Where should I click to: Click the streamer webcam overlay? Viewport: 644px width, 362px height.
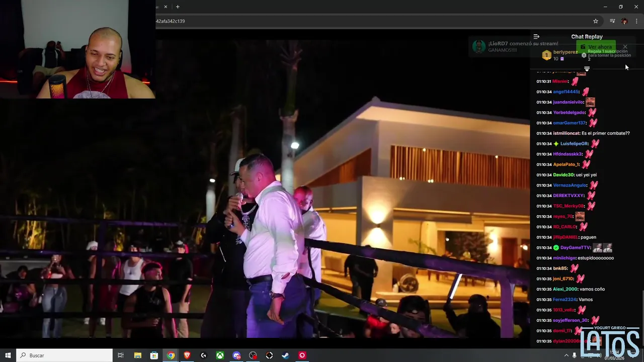(77, 49)
